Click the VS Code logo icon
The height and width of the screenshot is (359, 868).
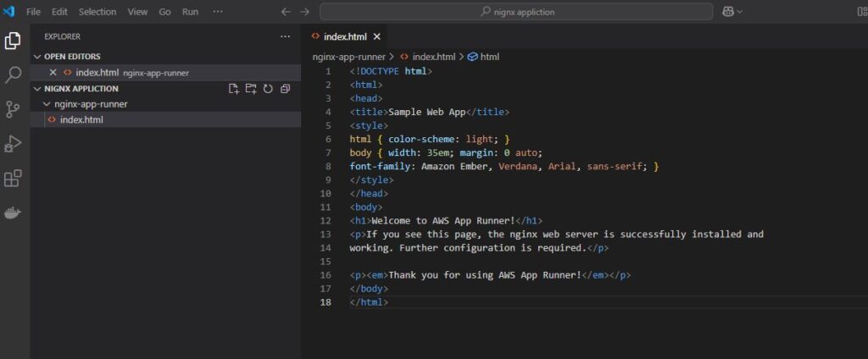(x=8, y=12)
